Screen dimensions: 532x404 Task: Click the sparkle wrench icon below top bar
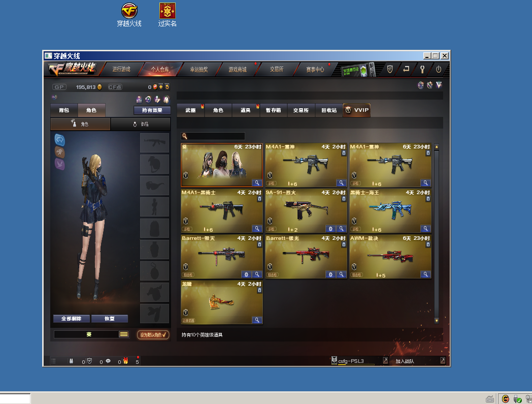[430, 85]
